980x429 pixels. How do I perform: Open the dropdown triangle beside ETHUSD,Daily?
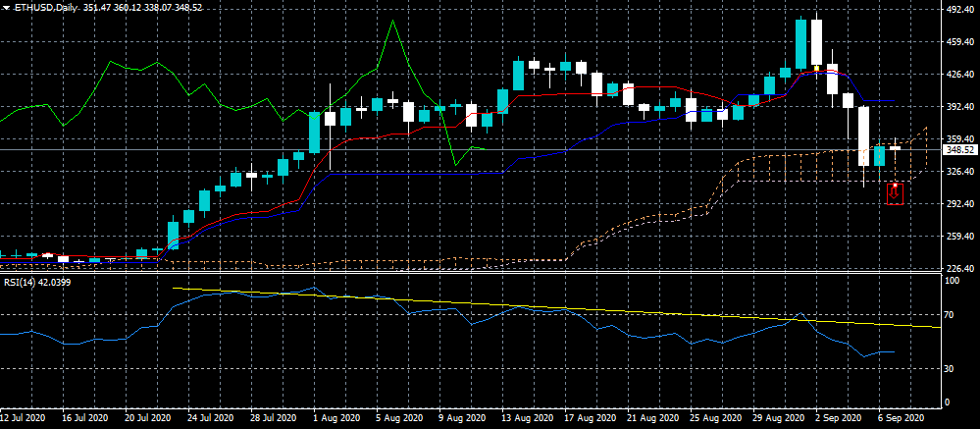[6, 7]
